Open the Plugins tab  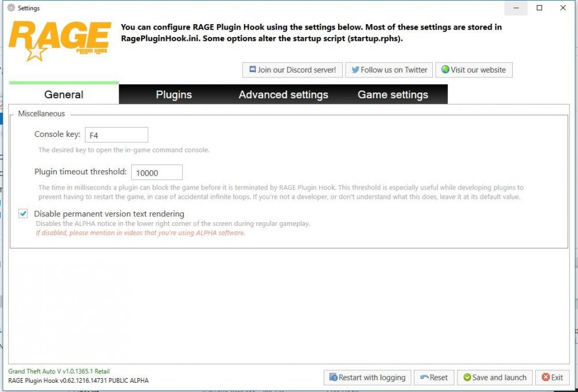[x=173, y=95]
